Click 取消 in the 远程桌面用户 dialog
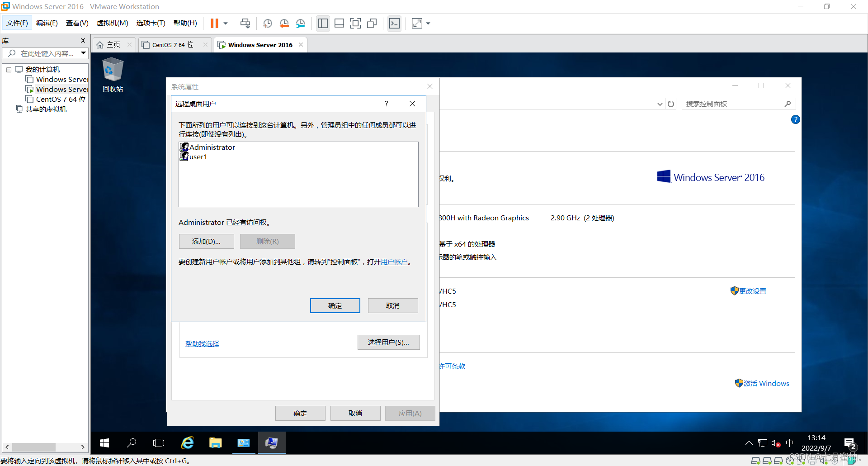Screen dimensions: 868x466 (393, 306)
